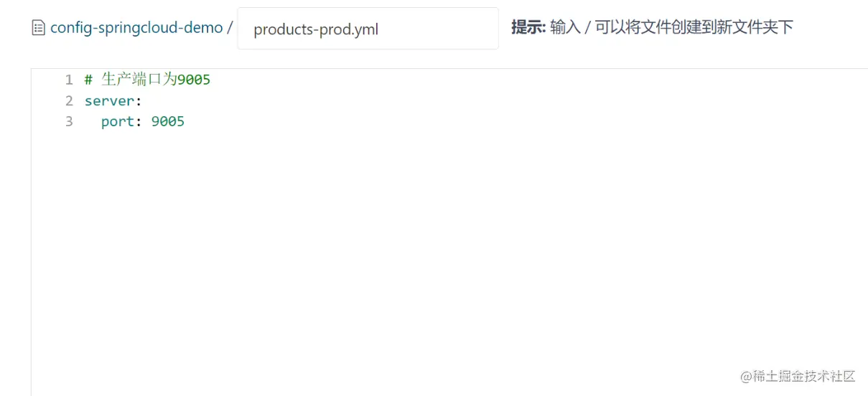
Task: Click the colon after server
Action: coord(139,101)
